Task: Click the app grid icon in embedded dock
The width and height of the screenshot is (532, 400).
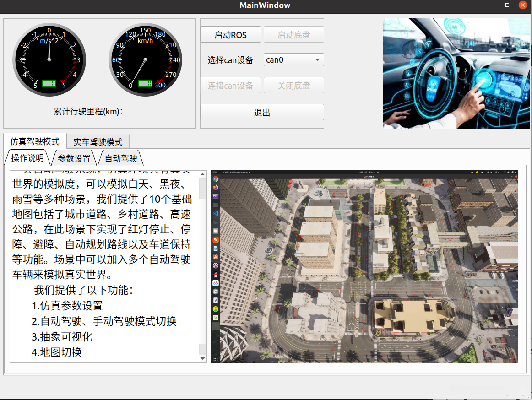Action: (216, 358)
